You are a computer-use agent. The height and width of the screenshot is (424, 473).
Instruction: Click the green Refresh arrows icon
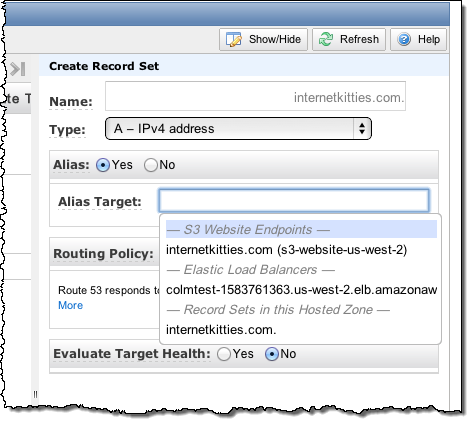326,39
